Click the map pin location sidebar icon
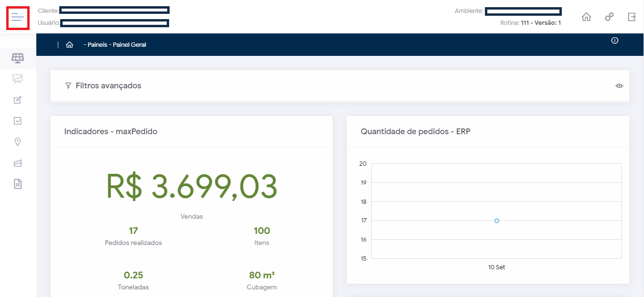 (18, 142)
